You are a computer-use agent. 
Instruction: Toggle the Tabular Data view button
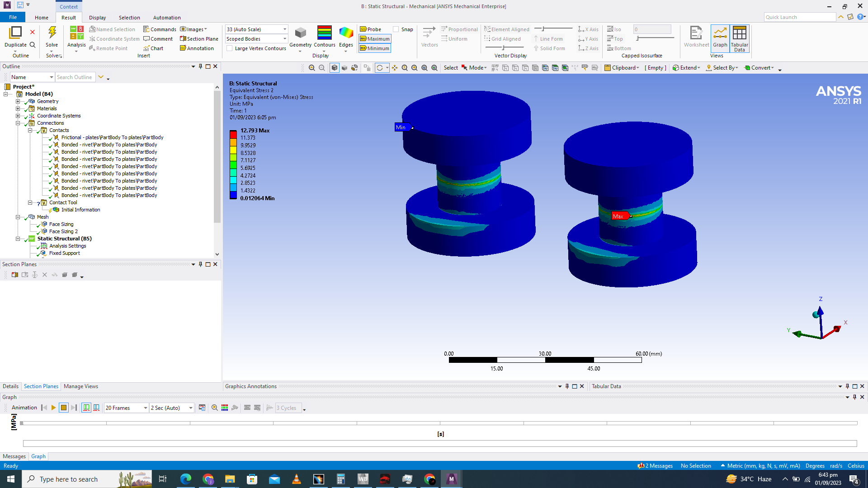739,38
